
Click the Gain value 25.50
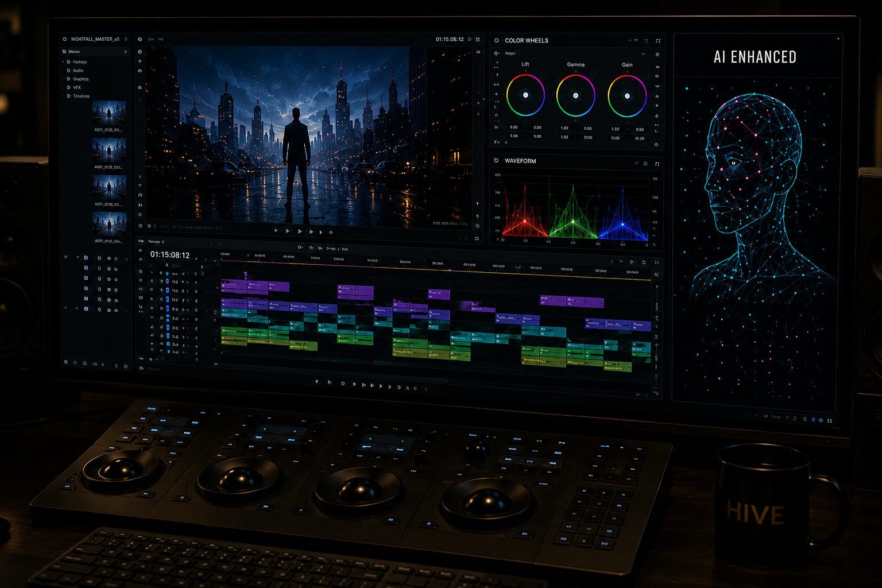click(x=639, y=138)
